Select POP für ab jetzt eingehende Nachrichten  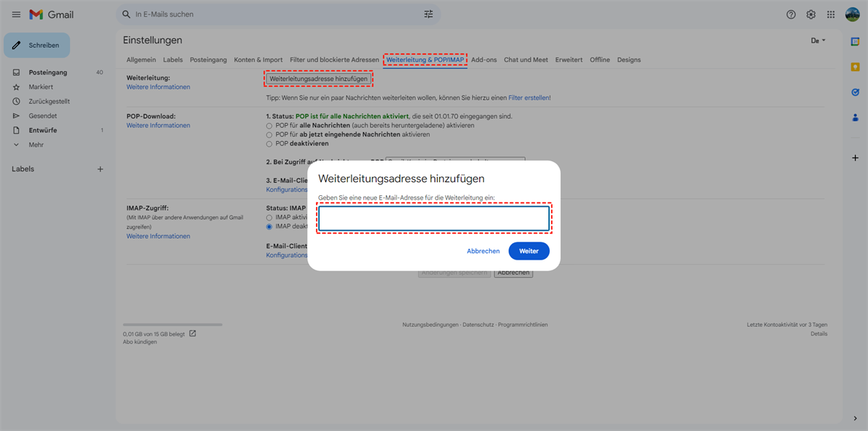tap(269, 135)
